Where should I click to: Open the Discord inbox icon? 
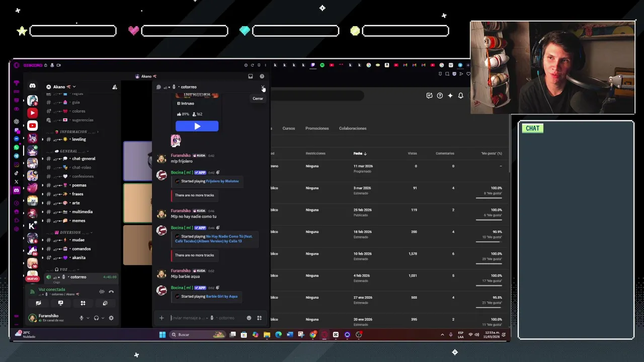(250, 76)
